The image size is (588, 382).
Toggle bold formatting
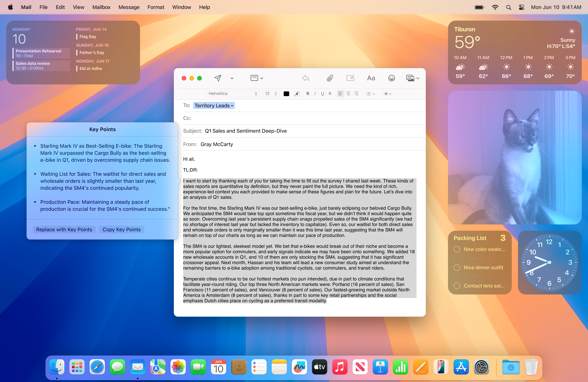(308, 94)
